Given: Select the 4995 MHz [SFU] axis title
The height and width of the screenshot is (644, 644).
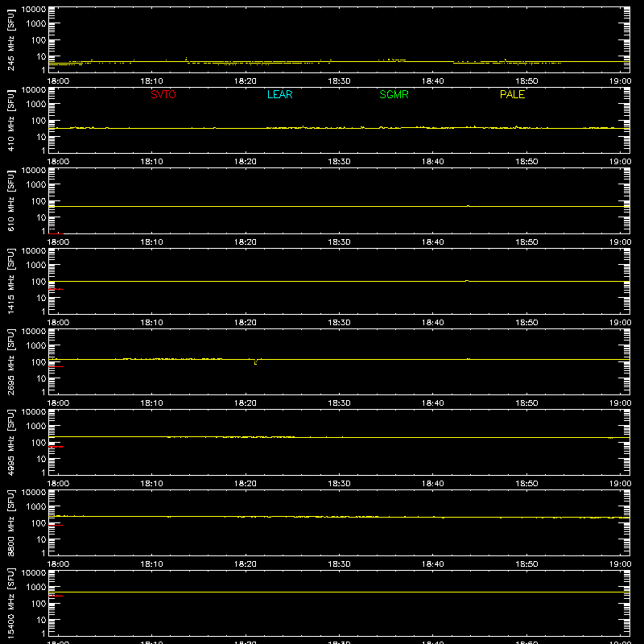Looking at the screenshot, I should (x=10, y=442).
